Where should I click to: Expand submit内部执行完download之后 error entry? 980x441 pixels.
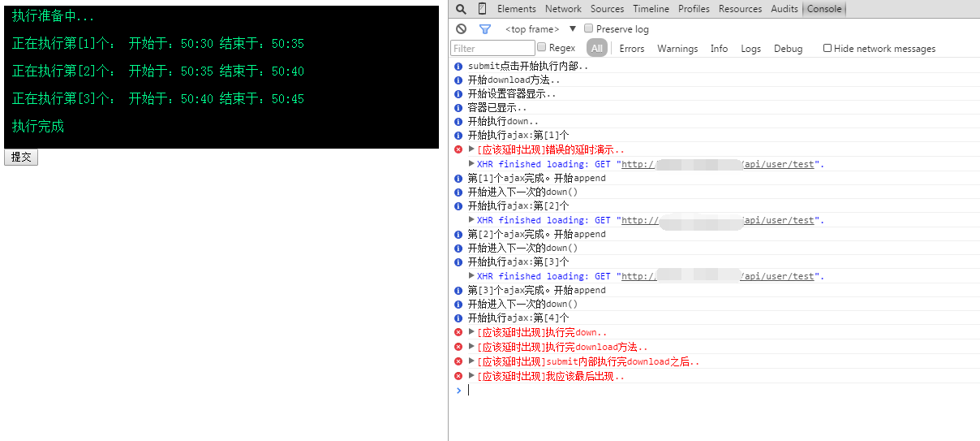point(472,361)
